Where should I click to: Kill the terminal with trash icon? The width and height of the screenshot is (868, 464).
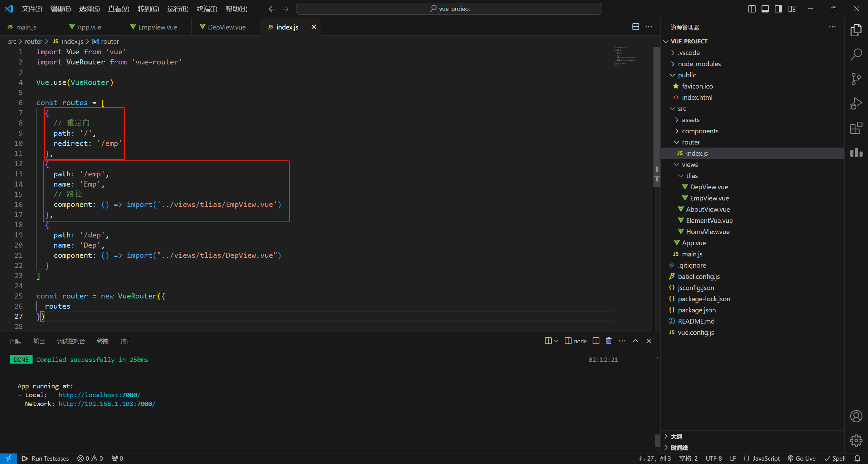(609, 341)
